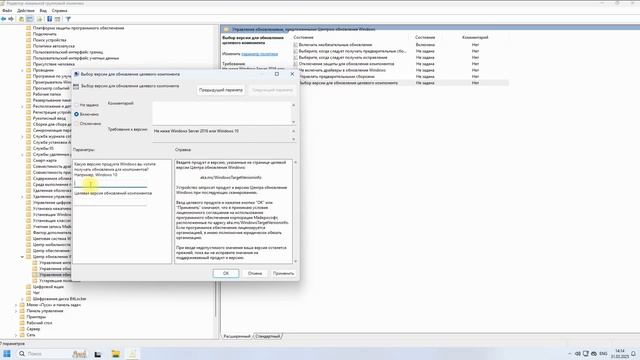Click the Task View taskbar icon

pyautogui.click(x=98, y=354)
